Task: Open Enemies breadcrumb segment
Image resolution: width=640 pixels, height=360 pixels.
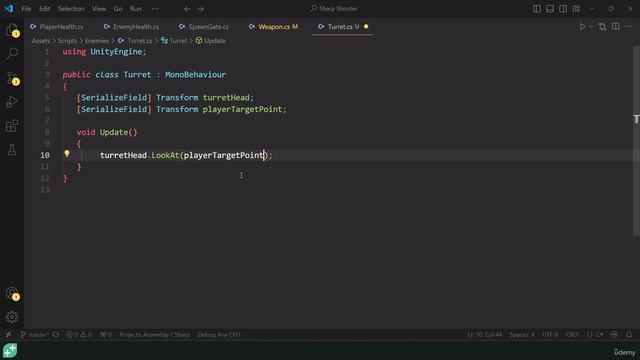Action: point(97,41)
